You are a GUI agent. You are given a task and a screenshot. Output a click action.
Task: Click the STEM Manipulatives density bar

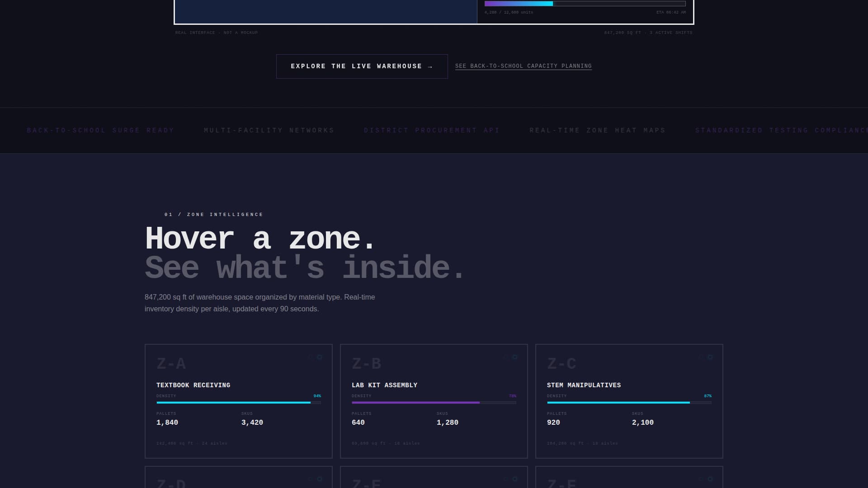(x=629, y=403)
